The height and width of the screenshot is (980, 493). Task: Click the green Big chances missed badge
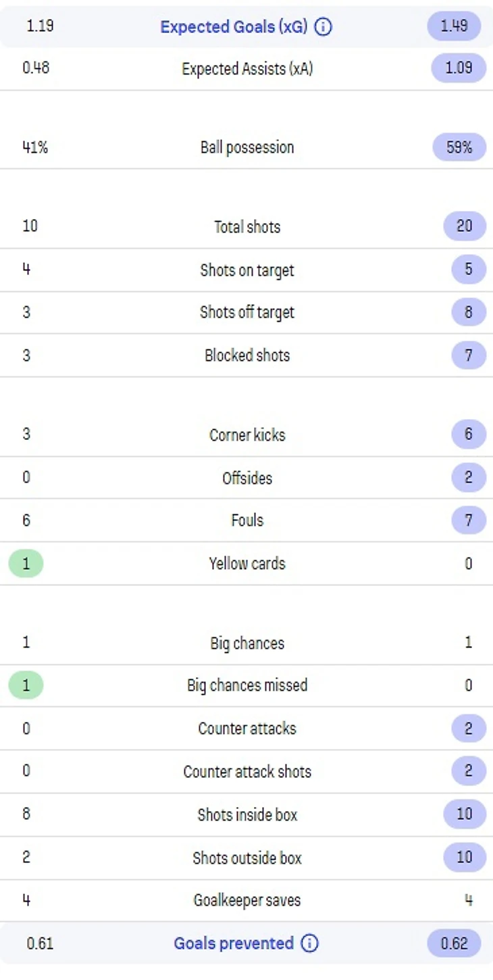(26, 685)
